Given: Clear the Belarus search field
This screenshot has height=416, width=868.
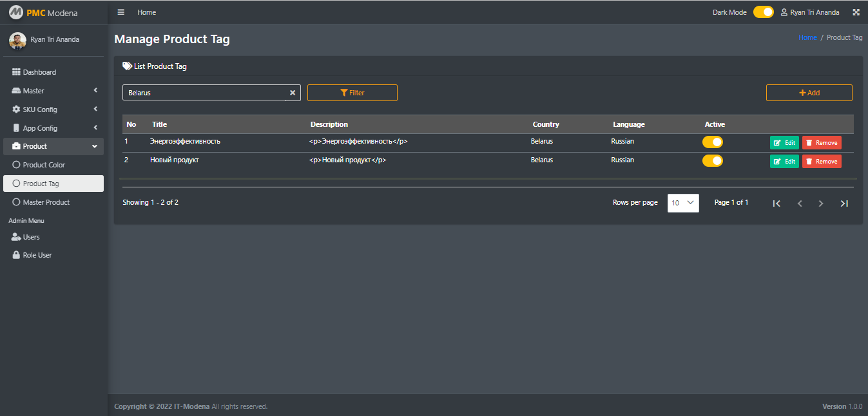Looking at the screenshot, I should tap(292, 93).
